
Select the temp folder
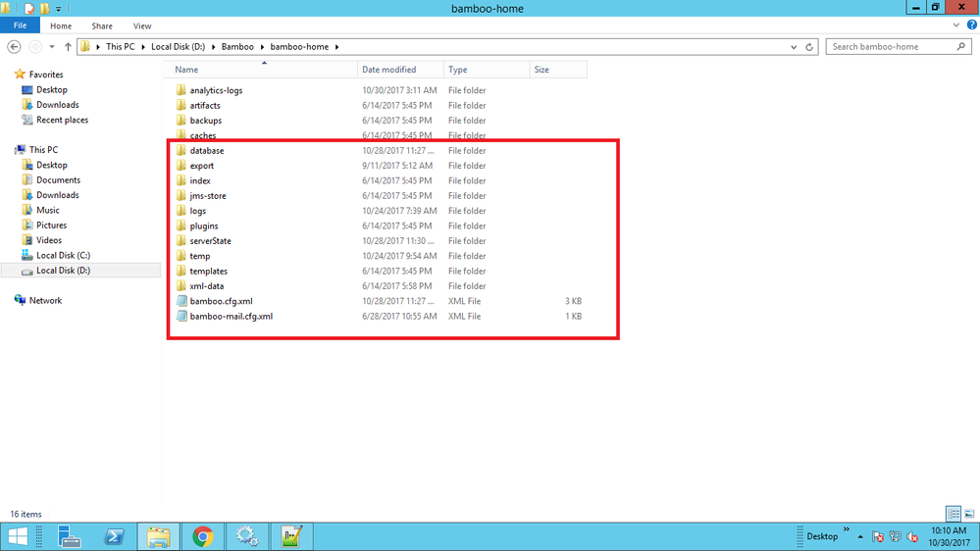tap(200, 256)
